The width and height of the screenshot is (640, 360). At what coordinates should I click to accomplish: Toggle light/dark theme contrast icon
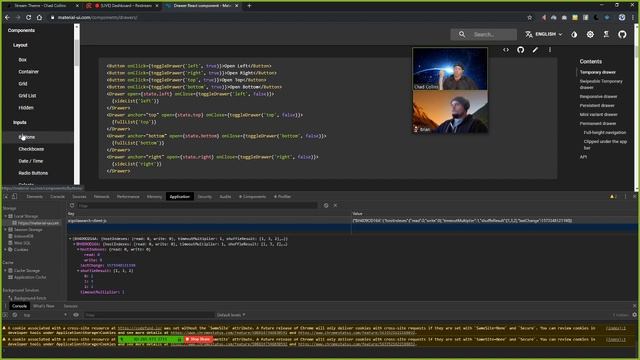pos(574,34)
